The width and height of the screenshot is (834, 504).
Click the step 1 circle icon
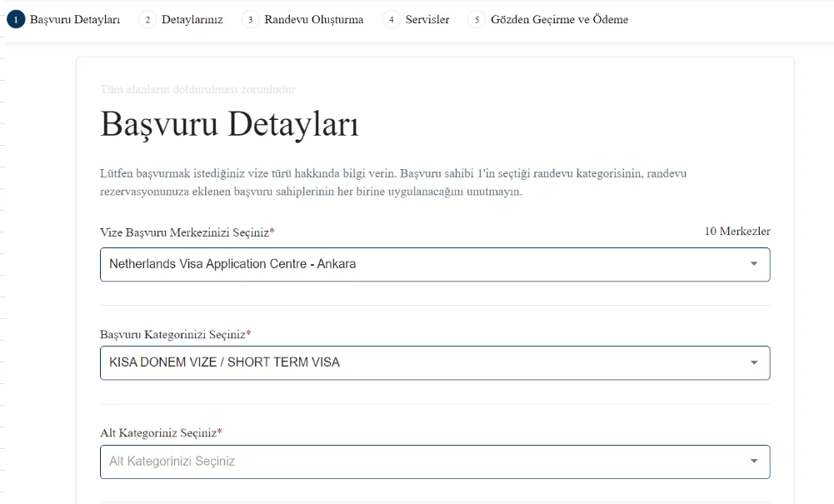tap(15, 18)
